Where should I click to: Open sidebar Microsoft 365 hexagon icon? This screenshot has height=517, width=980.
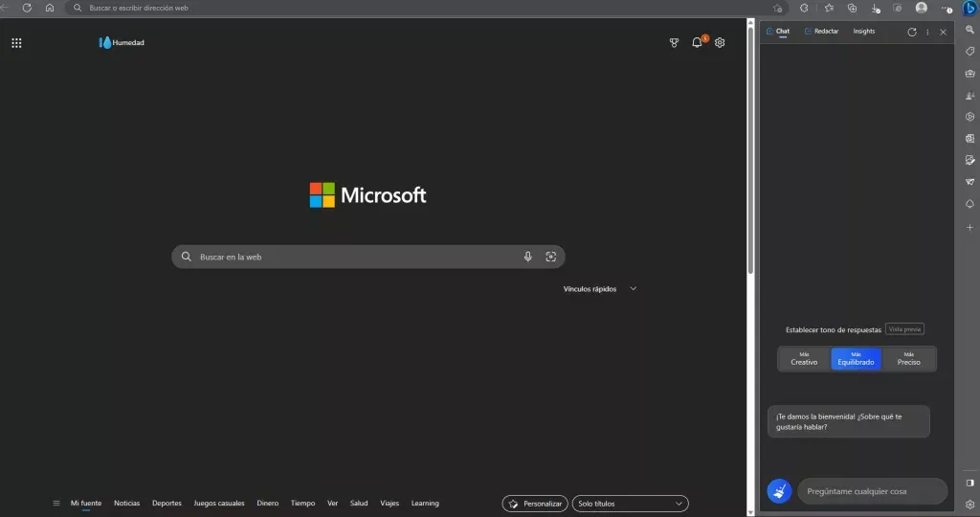tap(970, 117)
